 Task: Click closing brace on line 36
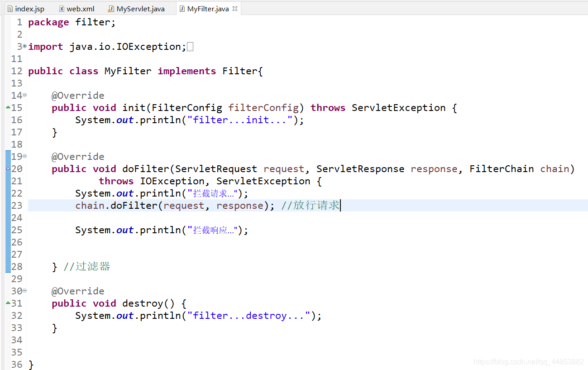point(31,365)
